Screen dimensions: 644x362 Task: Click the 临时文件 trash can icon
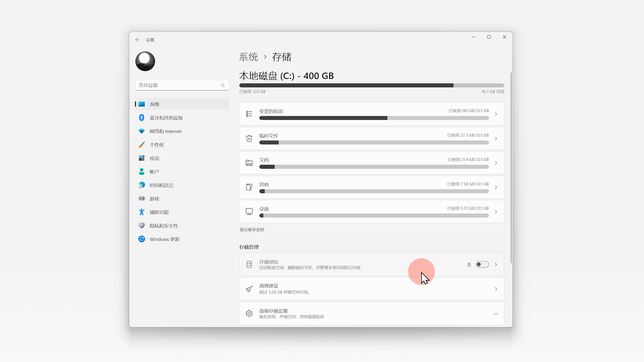(x=249, y=138)
